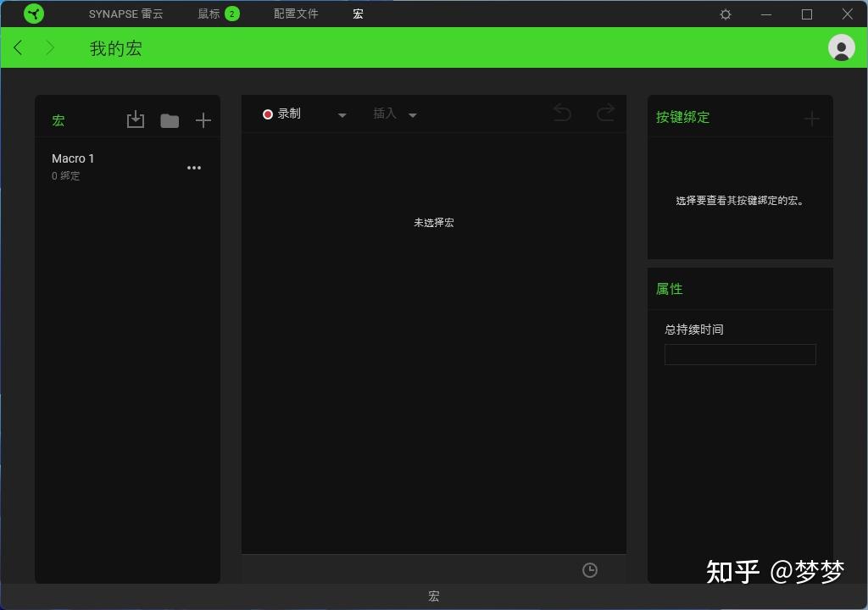This screenshot has width=868, height=610.
Task: Click the back navigation chevron
Action: point(18,47)
